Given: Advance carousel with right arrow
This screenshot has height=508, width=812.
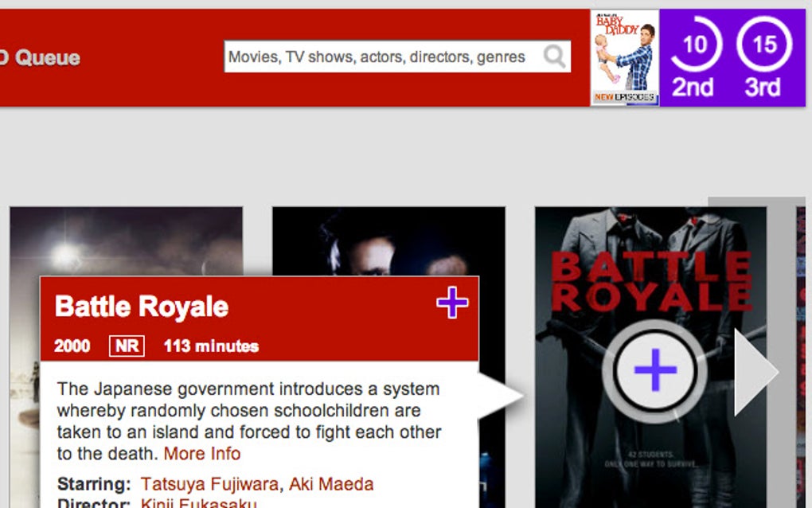Looking at the screenshot, I should click(755, 372).
